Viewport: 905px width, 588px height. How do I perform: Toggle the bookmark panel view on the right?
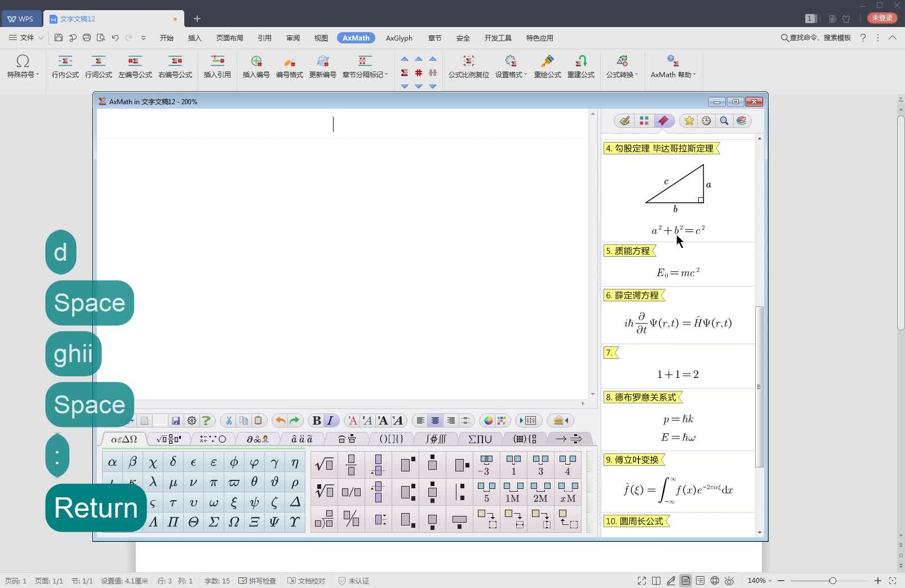pos(663,121)
